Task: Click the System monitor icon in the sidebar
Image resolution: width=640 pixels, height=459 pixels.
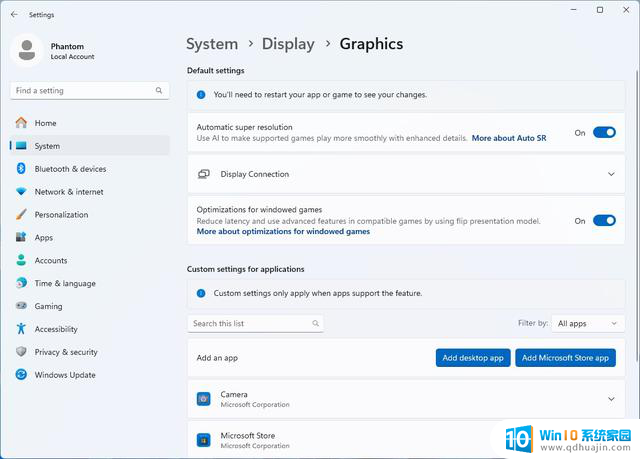Action: [21, 146]
